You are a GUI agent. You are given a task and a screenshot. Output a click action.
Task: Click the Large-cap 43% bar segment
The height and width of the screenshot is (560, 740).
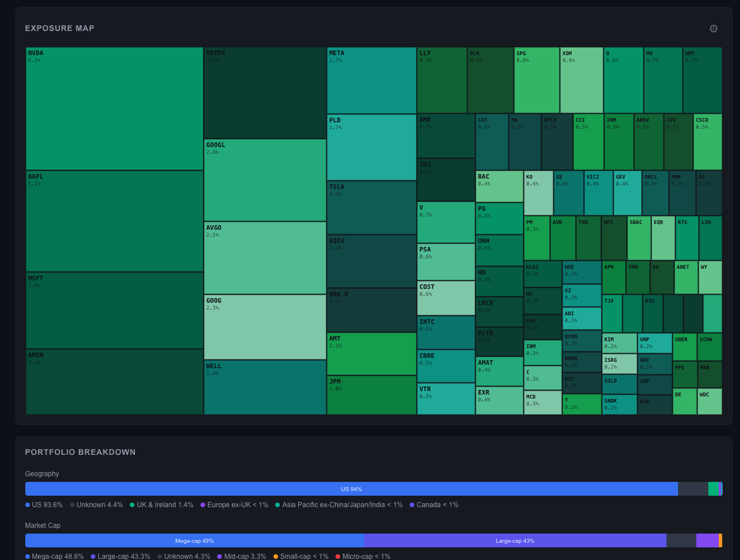(515, 540)
